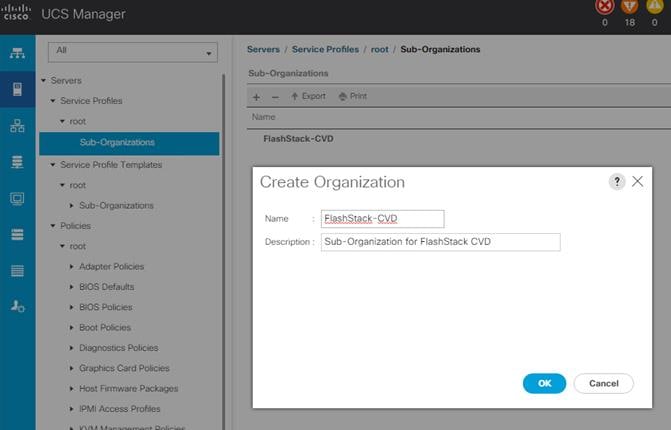Select BIOS Policies tree item
Viewport: 671px width, 430px height.
click(106, 307)
